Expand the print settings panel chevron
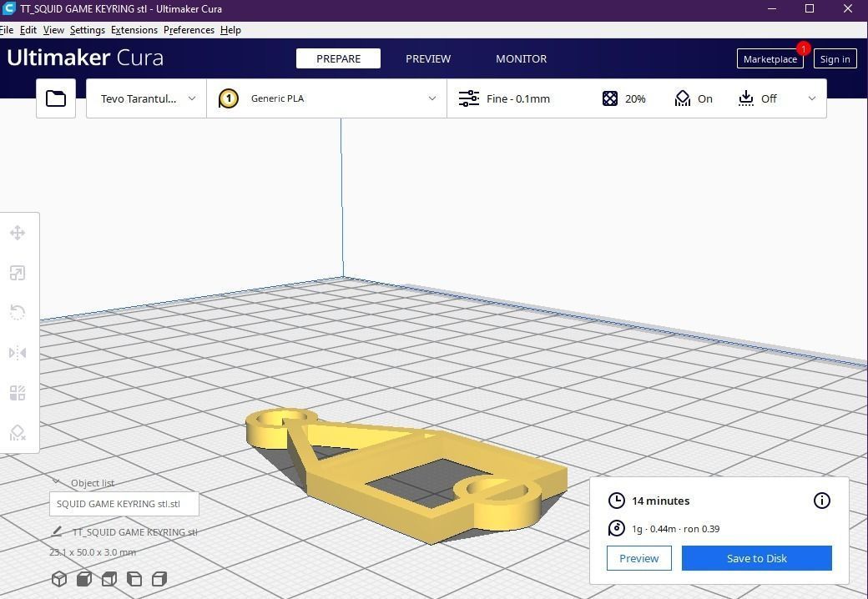Viewport: 868px width, 599px height. click(812, 98)
